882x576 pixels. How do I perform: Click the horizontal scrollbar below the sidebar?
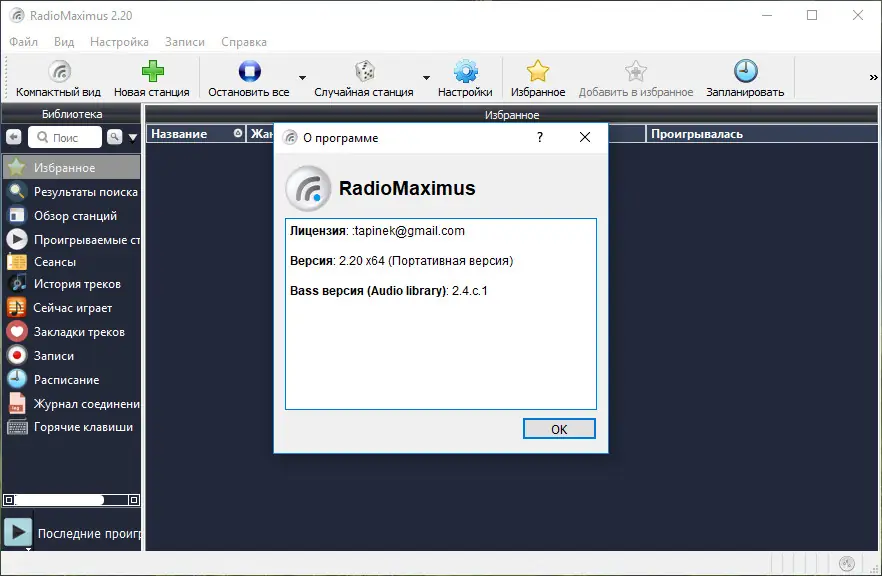[60, 498]
